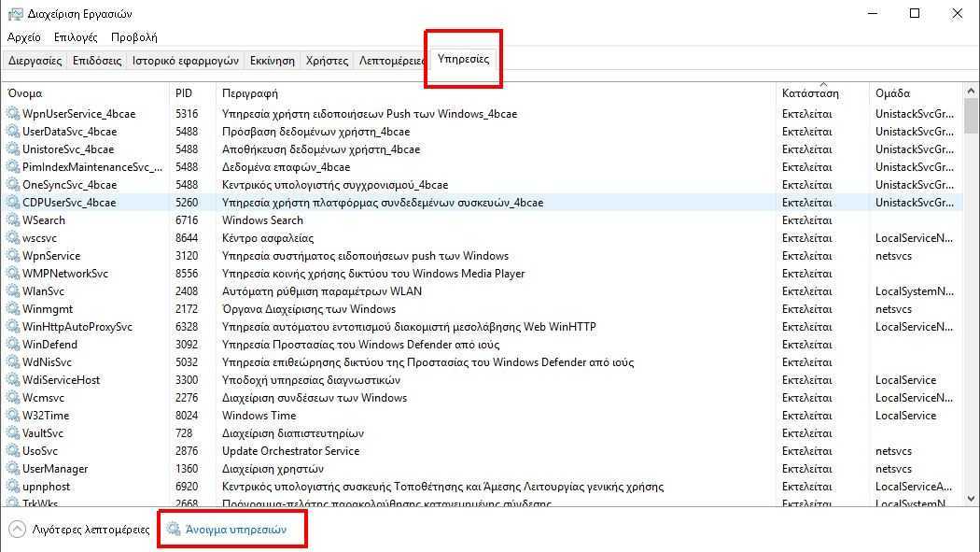This screenshot has width=980, height=552.
Task: Switch to the Επιδόσεις tab
Action: 97,61
